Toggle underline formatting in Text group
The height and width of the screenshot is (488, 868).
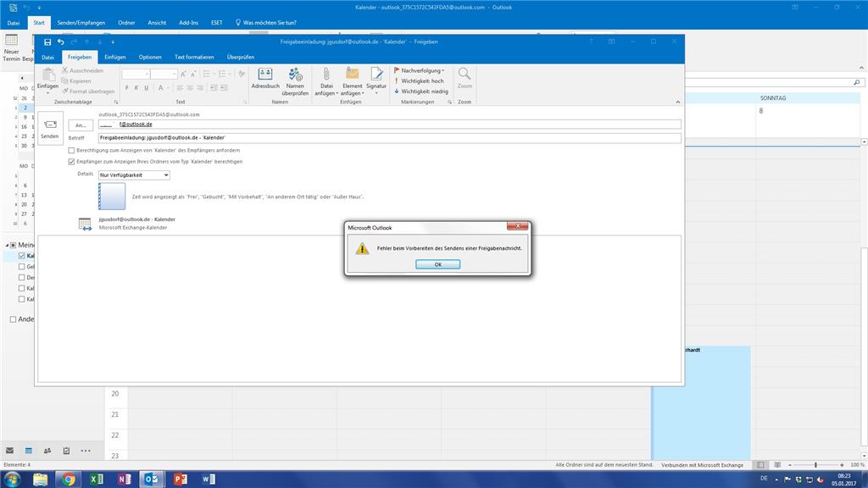point(146,88)
